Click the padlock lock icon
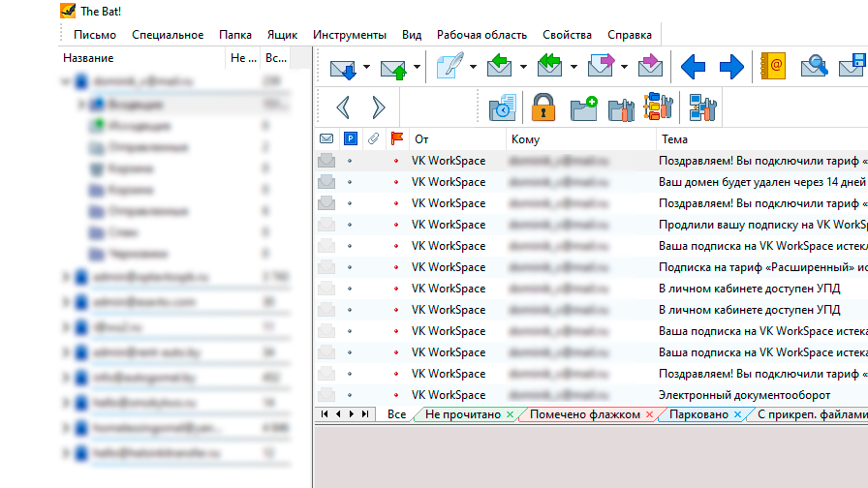Viewport: 868px width, 488px height. pos(543,107)
